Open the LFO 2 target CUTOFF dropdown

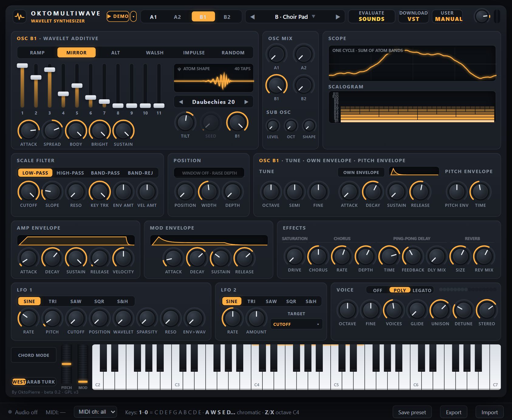tap(296, 324)
